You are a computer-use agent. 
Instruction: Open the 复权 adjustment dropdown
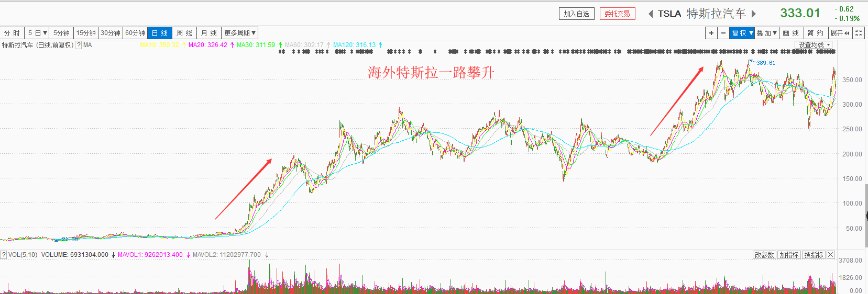742,33
